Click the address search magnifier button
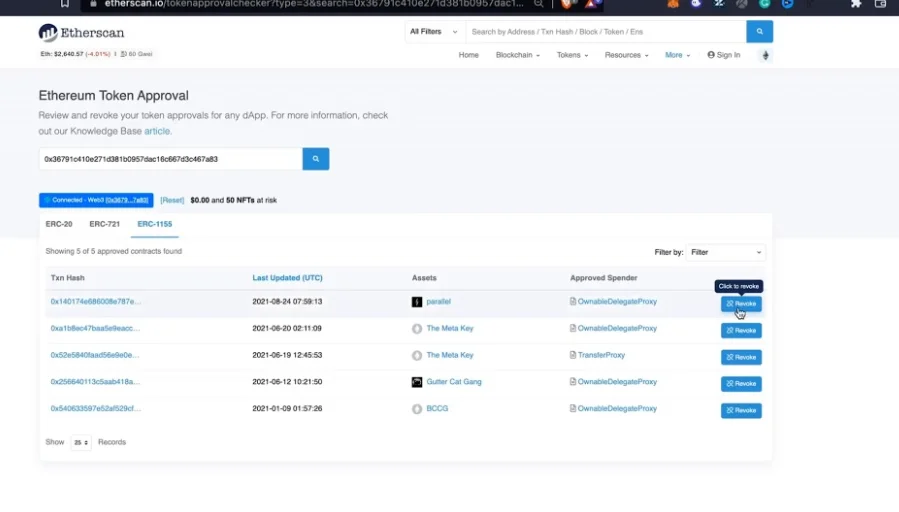 (x=315, y=159)
